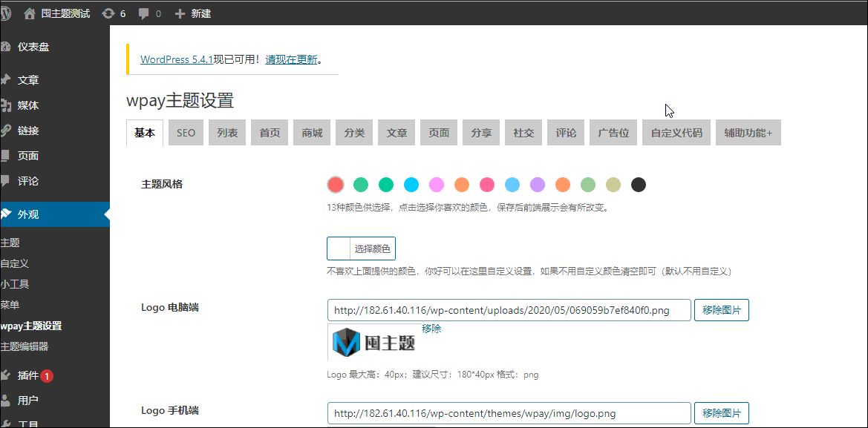Viewport: 868px width, 428px height.
Task: Click the 选择颜色 button
Action: (x=372, y=248)
